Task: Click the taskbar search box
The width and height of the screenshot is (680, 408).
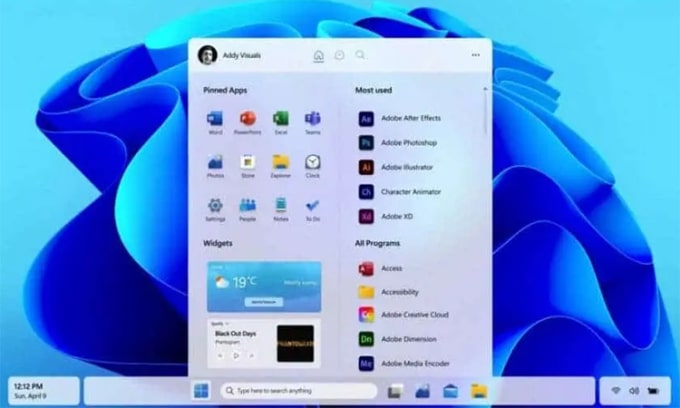Action: [x=299, y=391]
